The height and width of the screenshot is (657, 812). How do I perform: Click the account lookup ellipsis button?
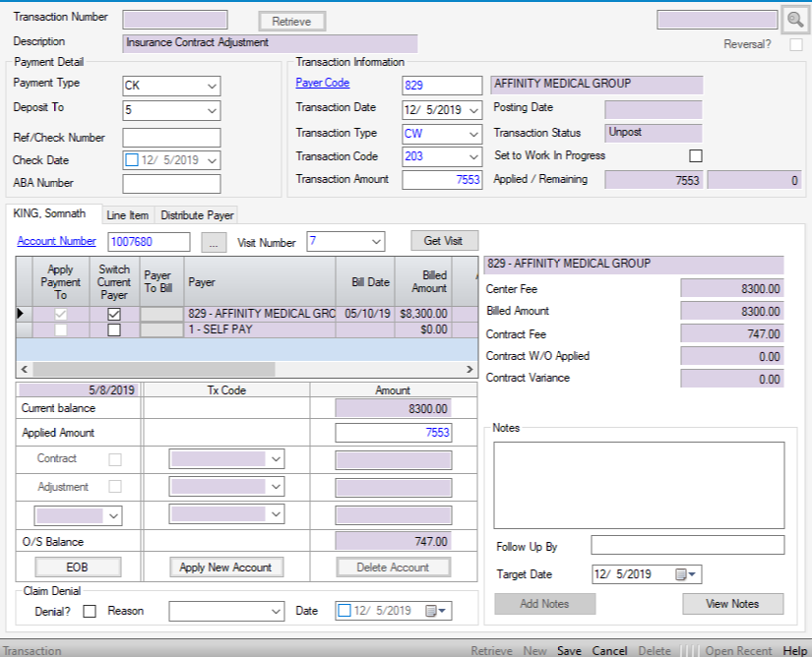pyautogui.click(x=212, y=242)
